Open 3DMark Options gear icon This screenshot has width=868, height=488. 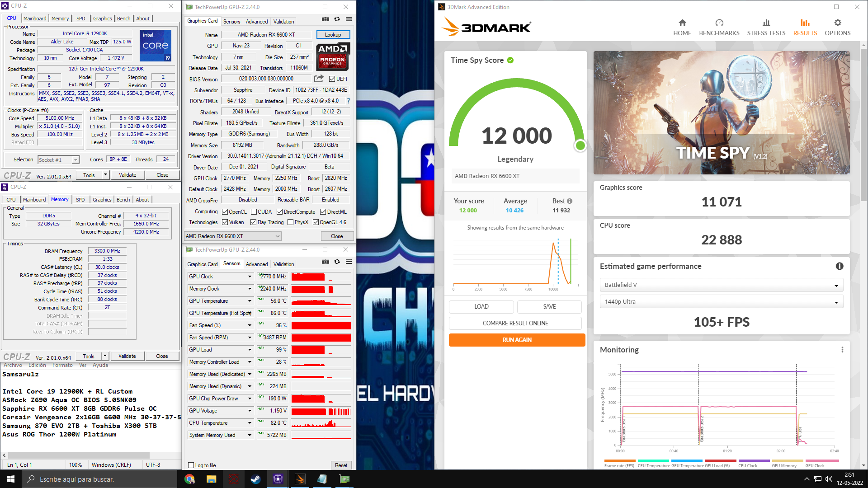[x=838, y=23]
